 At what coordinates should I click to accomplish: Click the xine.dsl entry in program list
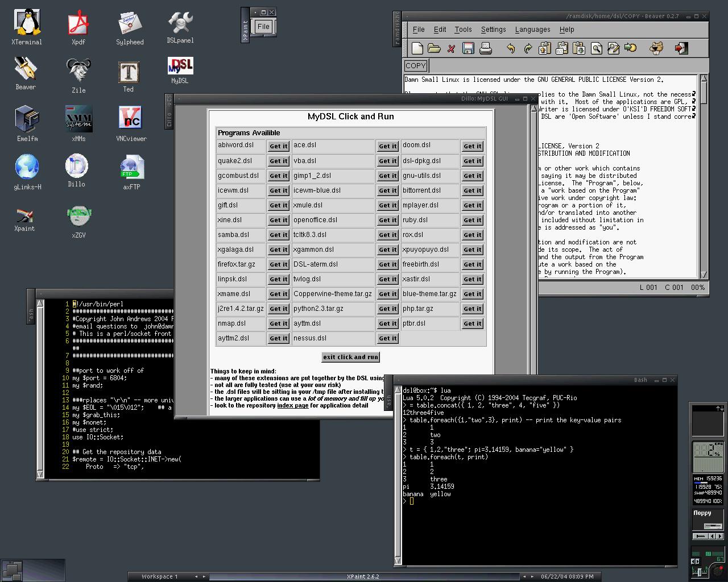(230, 219)
